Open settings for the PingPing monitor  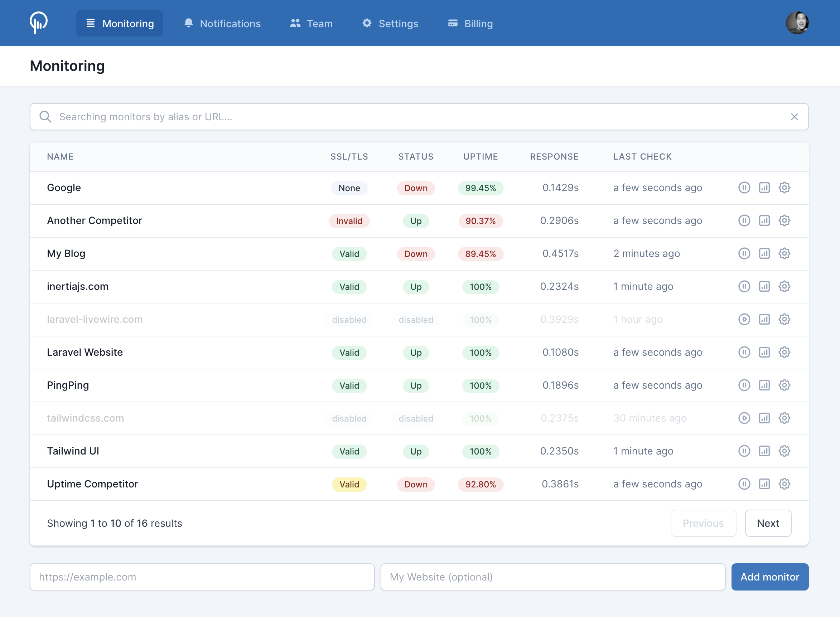point(785,385)
